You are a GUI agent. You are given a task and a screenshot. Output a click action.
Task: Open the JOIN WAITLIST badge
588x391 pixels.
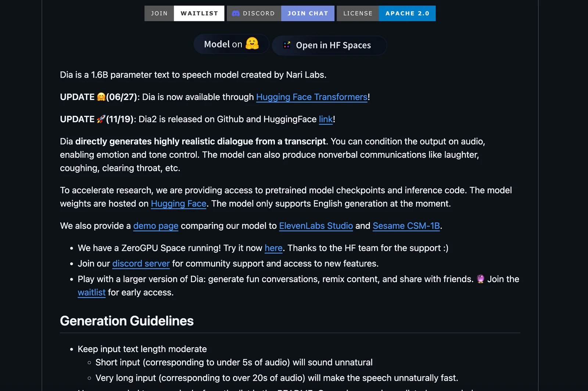click(x=184, y=14)
